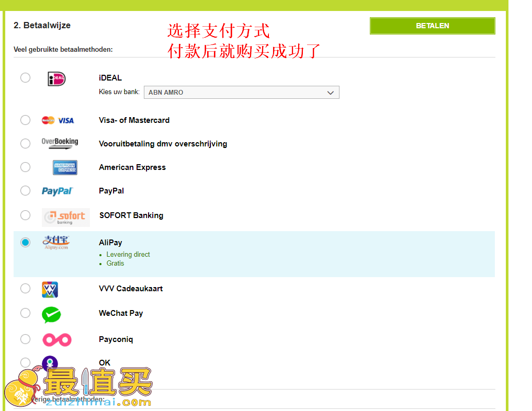Select the Vooruitbetaling overschrijving radio button

coord(25,143)
